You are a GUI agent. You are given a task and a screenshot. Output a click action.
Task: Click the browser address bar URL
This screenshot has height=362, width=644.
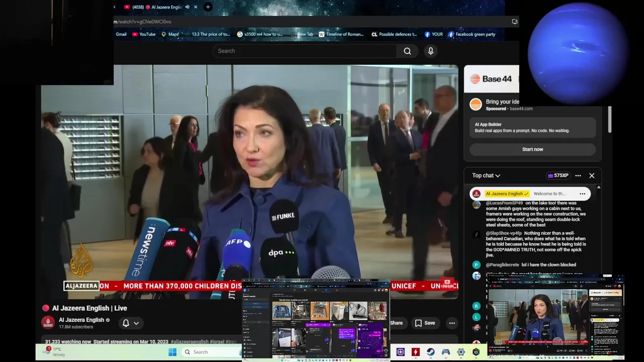coord(142,22)
